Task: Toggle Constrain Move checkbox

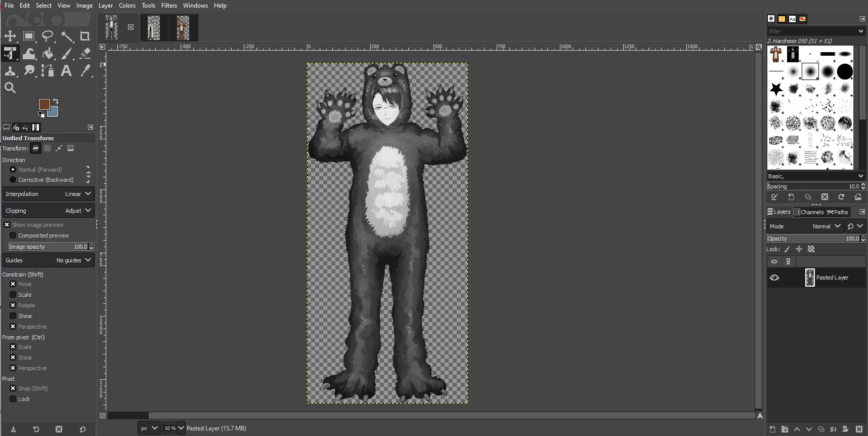Action: pos(13,284)
